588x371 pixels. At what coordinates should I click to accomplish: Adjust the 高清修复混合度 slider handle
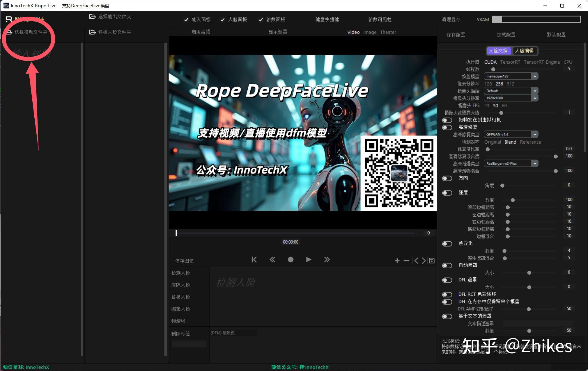click(555, 156)
